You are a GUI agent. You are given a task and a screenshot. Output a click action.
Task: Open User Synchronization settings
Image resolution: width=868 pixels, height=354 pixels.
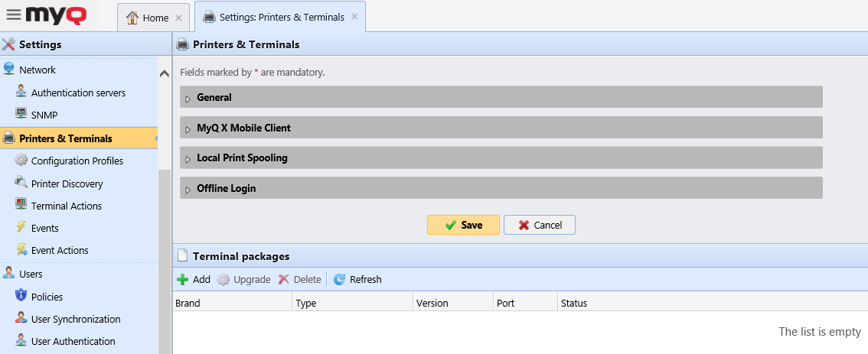[x=75, y=320]
